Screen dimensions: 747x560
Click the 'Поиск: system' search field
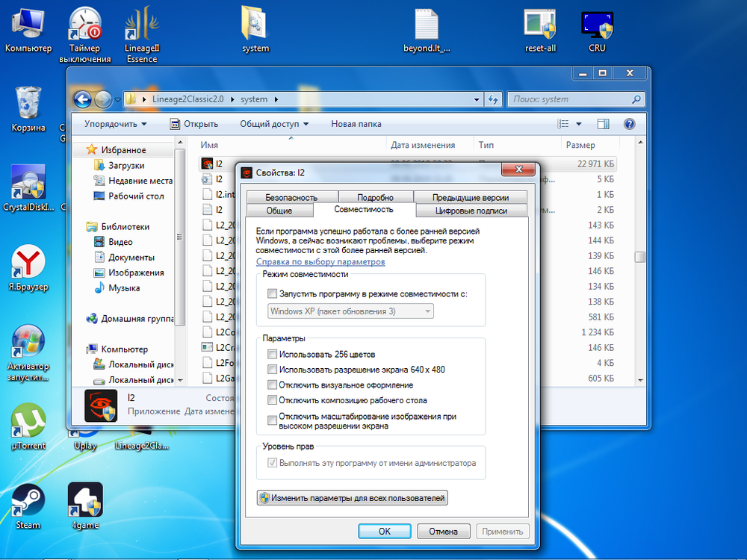tap(575, 99)
